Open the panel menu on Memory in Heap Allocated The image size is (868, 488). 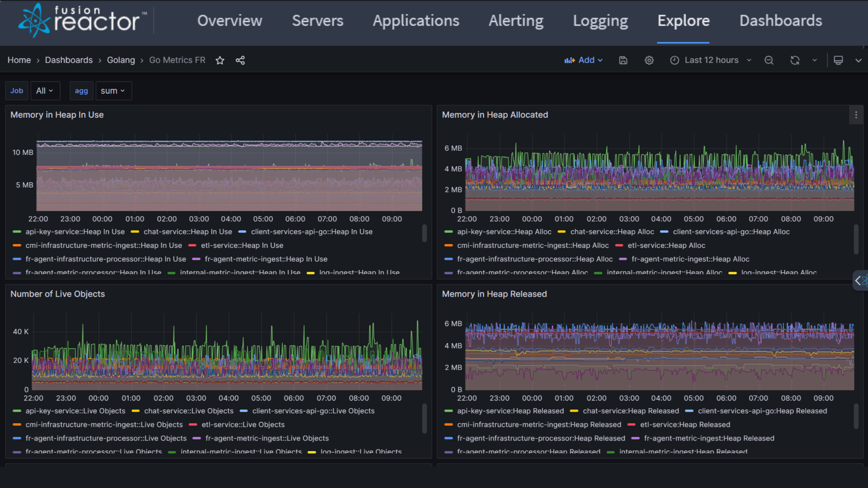point(856,115)
